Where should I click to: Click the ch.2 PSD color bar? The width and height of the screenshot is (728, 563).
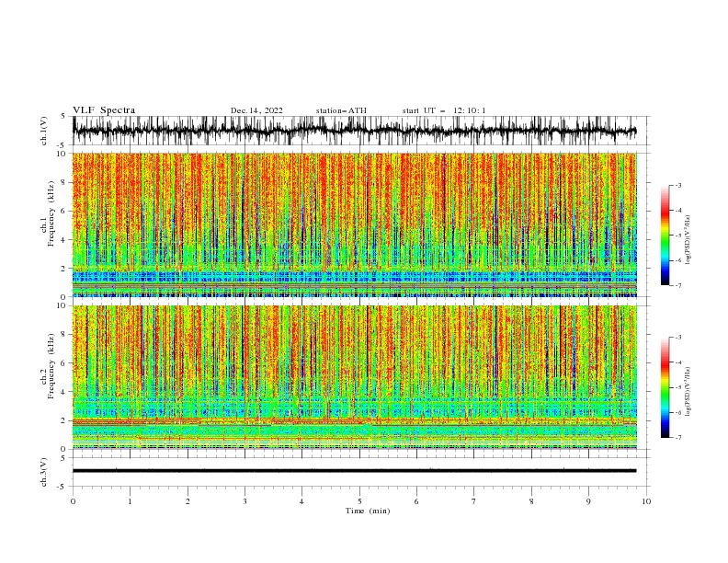(x=665, y=387)
